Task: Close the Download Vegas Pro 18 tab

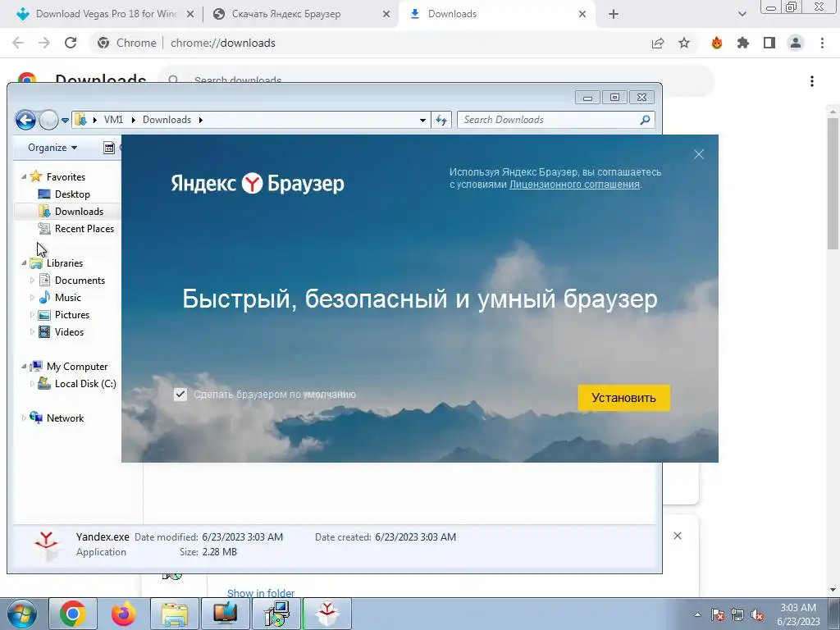Action: pos(190,15)
